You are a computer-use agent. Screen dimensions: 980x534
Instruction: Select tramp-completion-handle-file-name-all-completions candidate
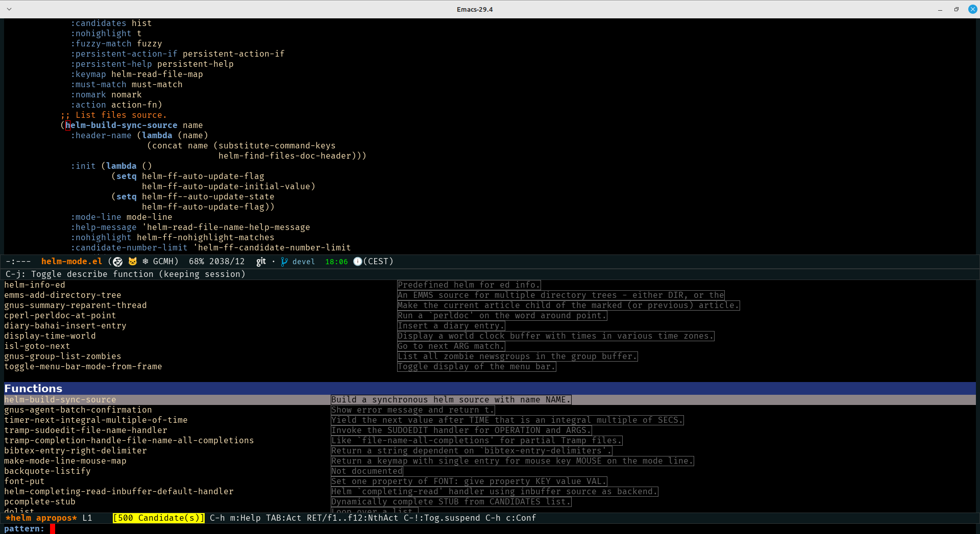[x=129, y=441]
